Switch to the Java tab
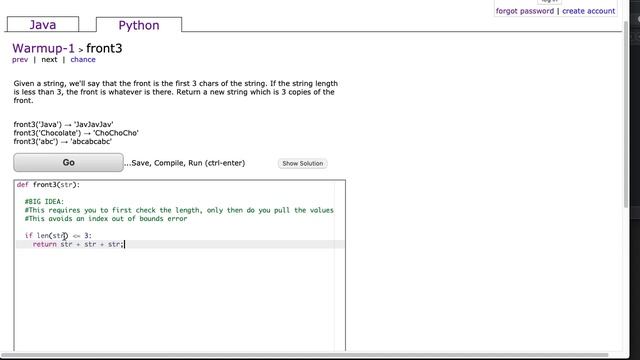The image size is (640, 360). (43, 24)
